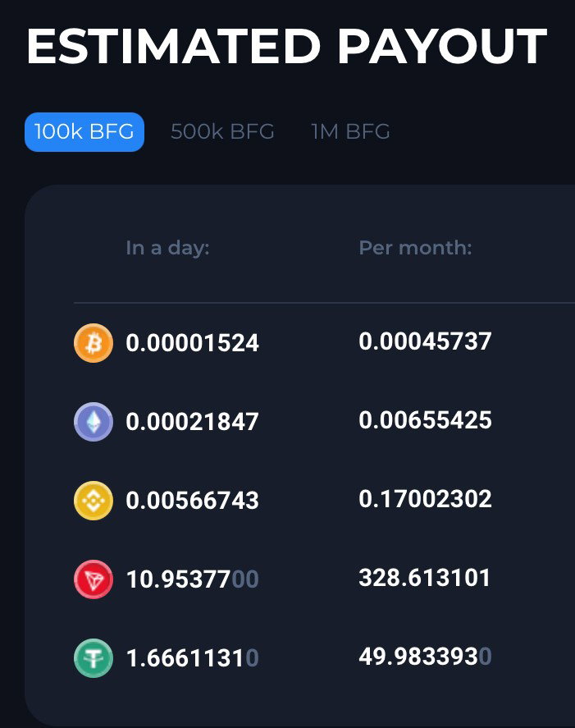575x728 pixels.
Task: Select daily Tron value 10.9537700
Action: point(192,579)
